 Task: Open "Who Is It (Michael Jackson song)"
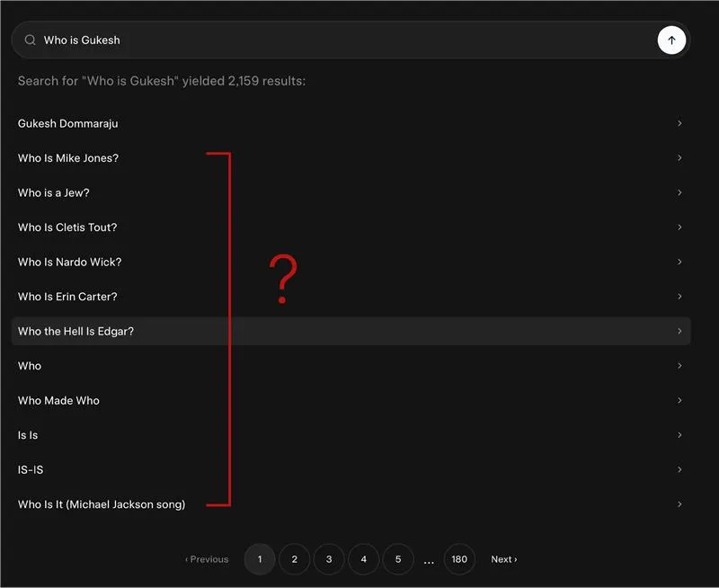[102, 504]
